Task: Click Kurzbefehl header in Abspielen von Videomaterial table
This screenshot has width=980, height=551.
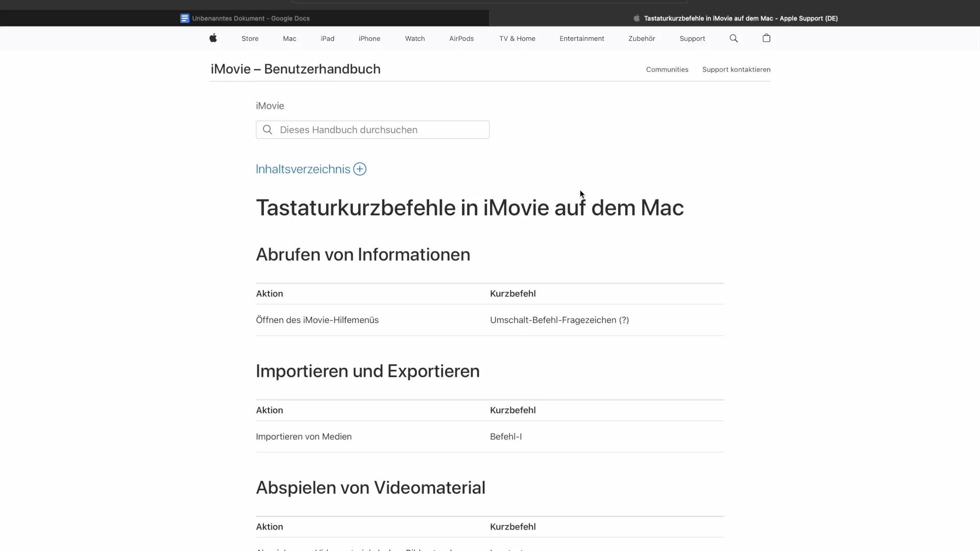Action: point(513,527)
